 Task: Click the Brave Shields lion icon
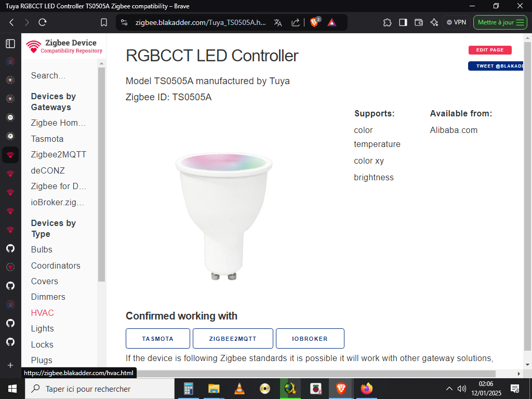(x=314, y=22)
